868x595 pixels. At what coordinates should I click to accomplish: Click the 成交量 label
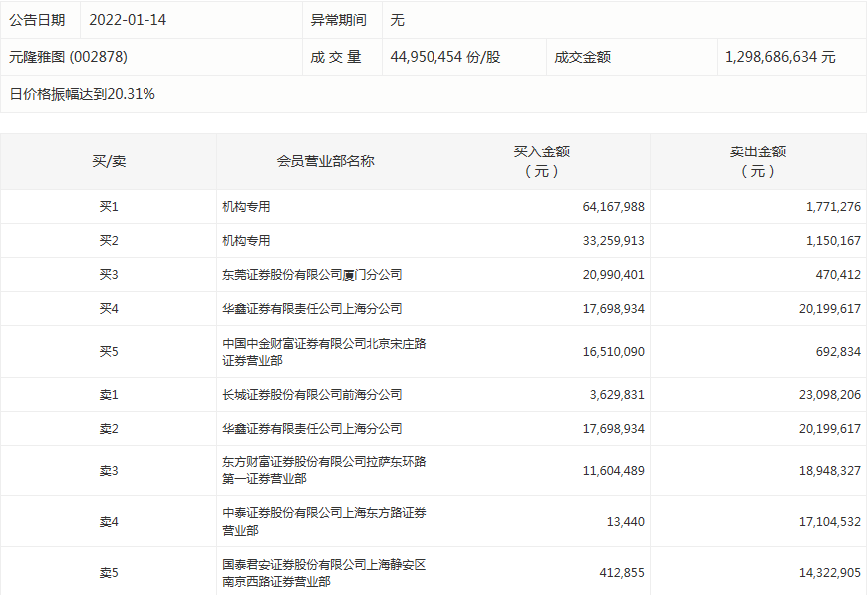(x=336, y=57)
